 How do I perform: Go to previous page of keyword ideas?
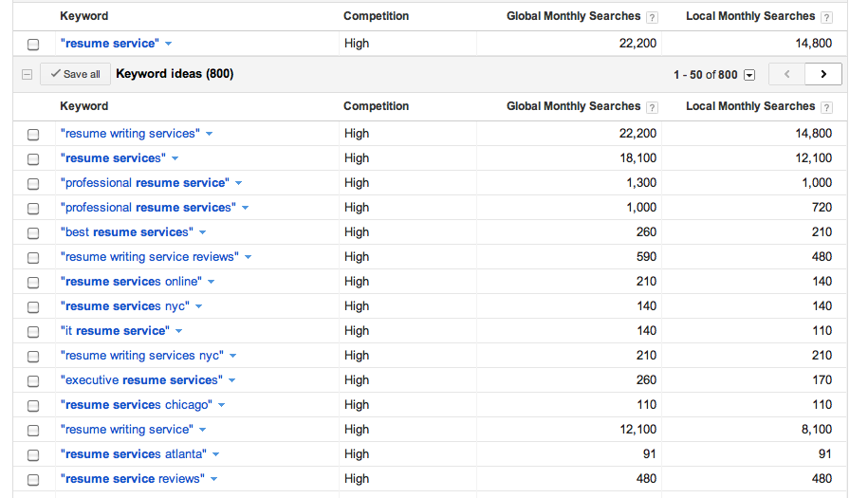coord(786,74)
